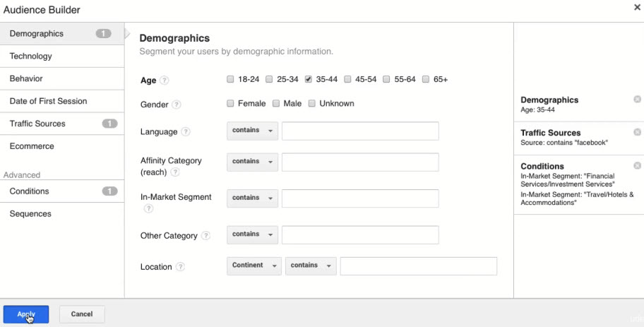Image resolution: width=644 pixels, height=327 pixels.
Task: Open the Language help question mark
Action: [x=186, y=132]
